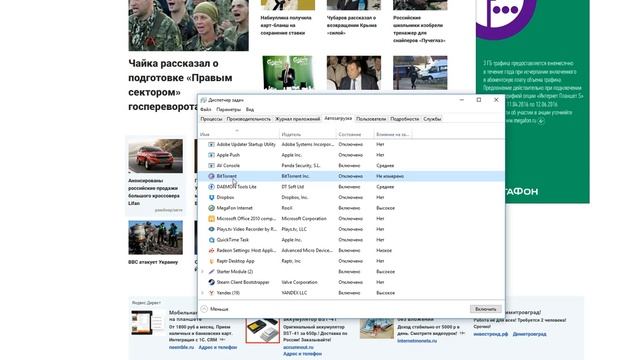Collapse the view with the Меньше arrow
Viewport: 640px width, 360px height.
pyautogui.click(x=204, y=309)
